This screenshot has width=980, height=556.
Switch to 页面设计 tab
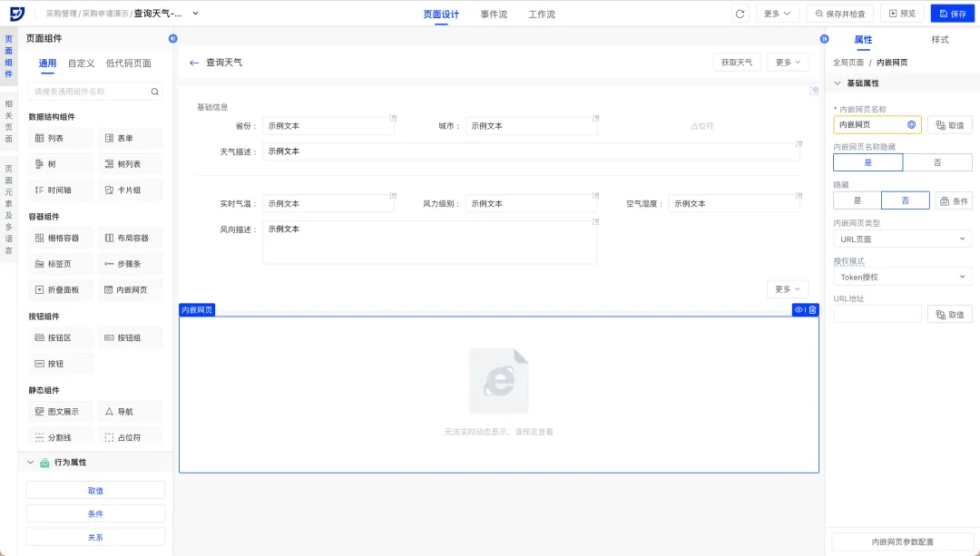[x=441, y=15]
